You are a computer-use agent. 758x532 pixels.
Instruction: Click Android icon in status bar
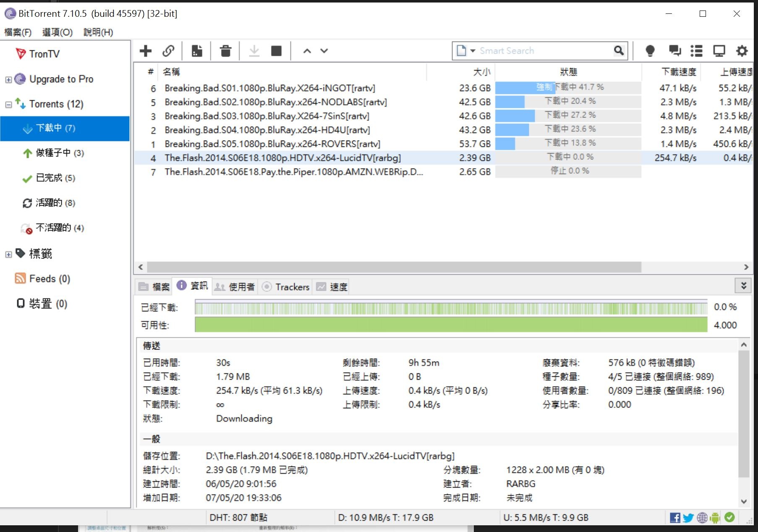tap(715, 518)
